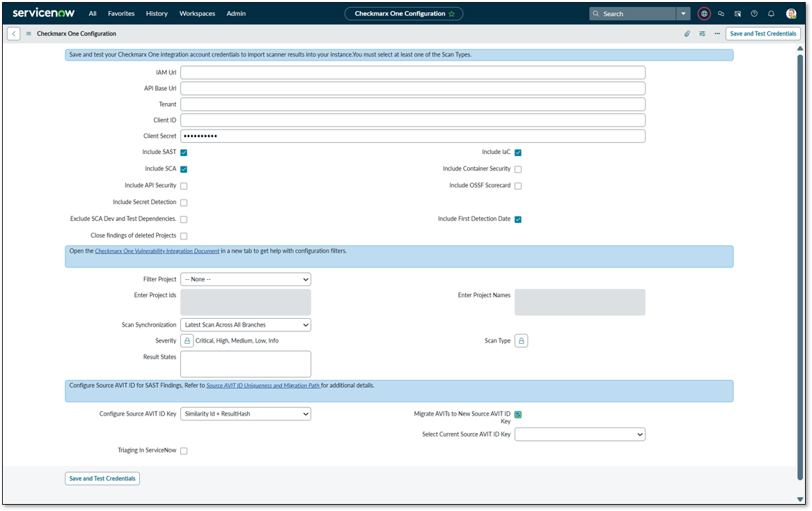Open Select Current Source AVIT ID Key dropdown
This screenshot has height=511, width=812.
coord(580,434)
